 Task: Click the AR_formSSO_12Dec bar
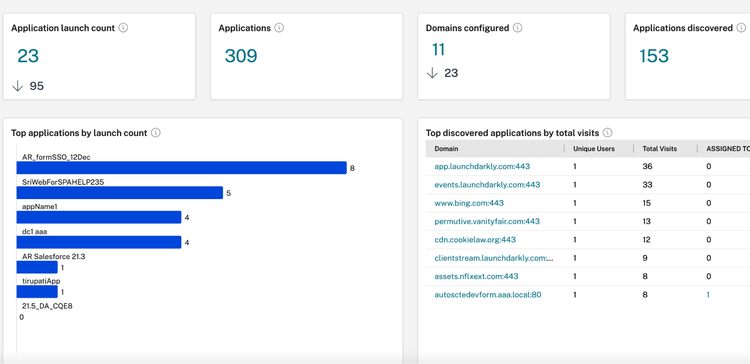(x=181, y=168)
